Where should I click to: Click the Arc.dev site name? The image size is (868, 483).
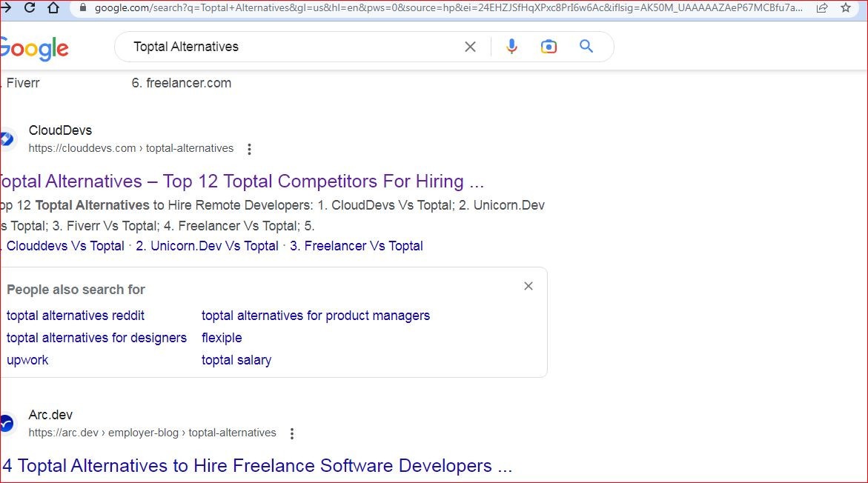point(50,415)
